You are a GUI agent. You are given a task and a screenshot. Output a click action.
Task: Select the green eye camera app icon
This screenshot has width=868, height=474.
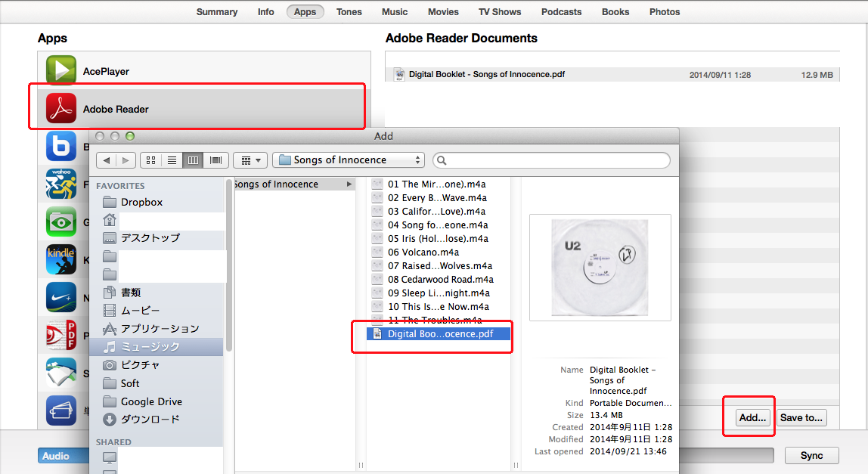point(61,222)
